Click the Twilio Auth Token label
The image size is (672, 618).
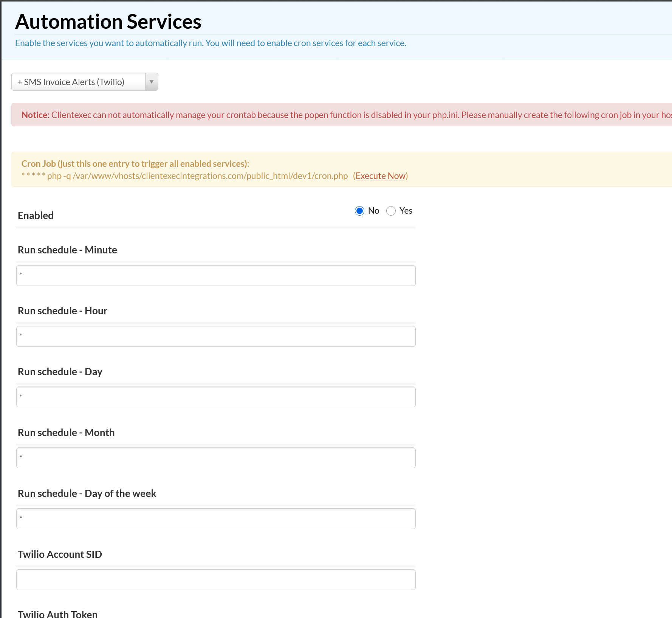(x=57, y=614)
